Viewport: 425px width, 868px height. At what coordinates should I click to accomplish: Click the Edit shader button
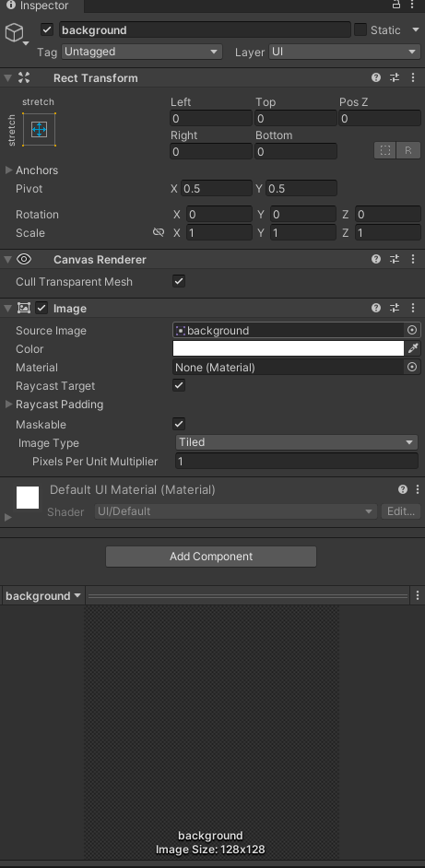(401, 511)
